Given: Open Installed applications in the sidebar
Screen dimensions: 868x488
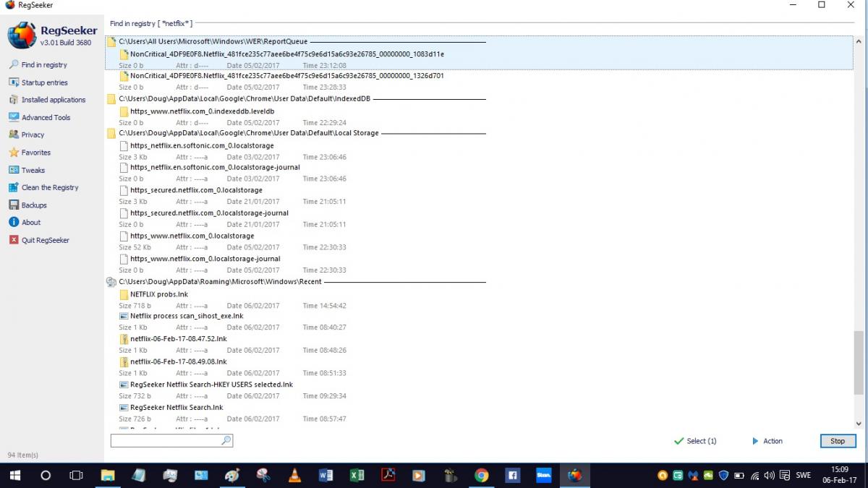Looking at the screenshot, I should (53, 100).
